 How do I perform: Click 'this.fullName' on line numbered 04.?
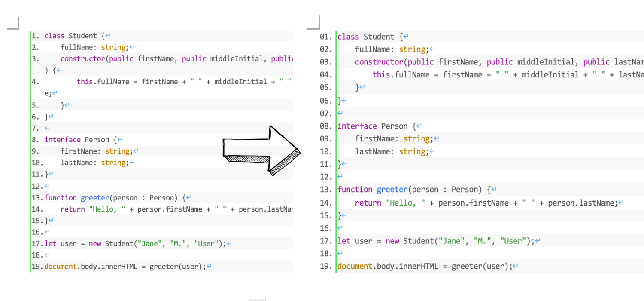point(401,75)
